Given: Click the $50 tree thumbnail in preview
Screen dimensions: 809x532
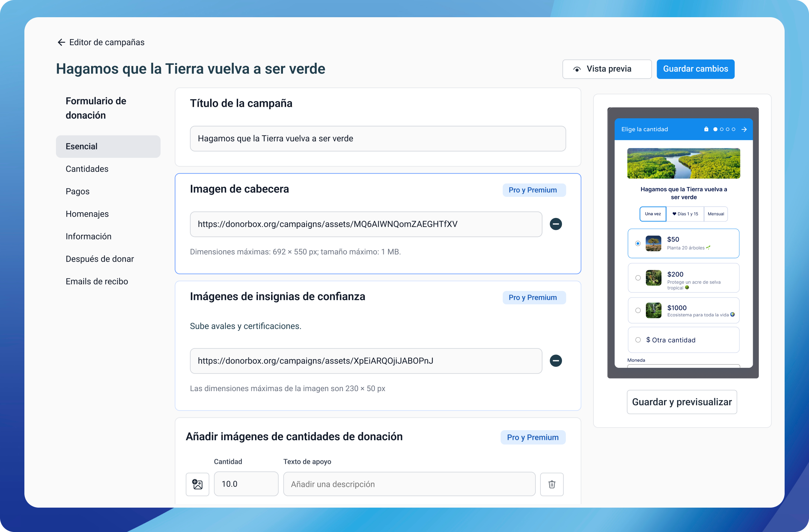Looking at the screenshot, I should point(653,243).
